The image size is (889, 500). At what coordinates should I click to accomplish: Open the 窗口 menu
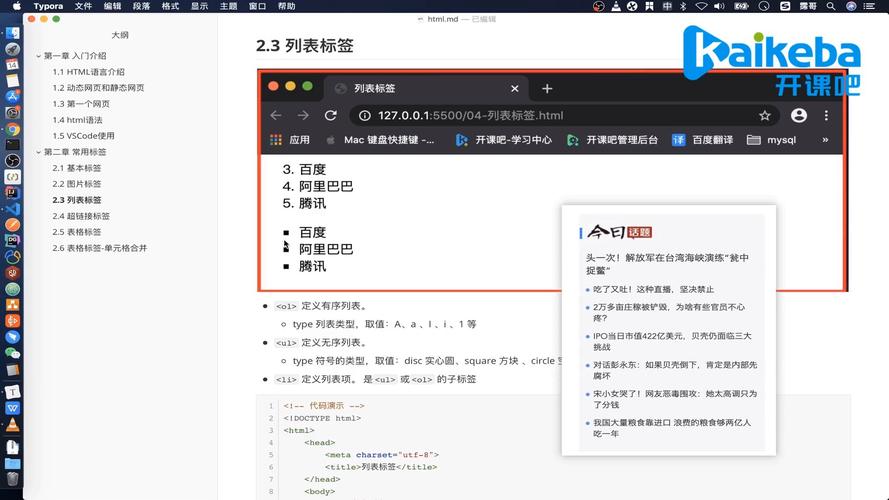coord(257,6)
